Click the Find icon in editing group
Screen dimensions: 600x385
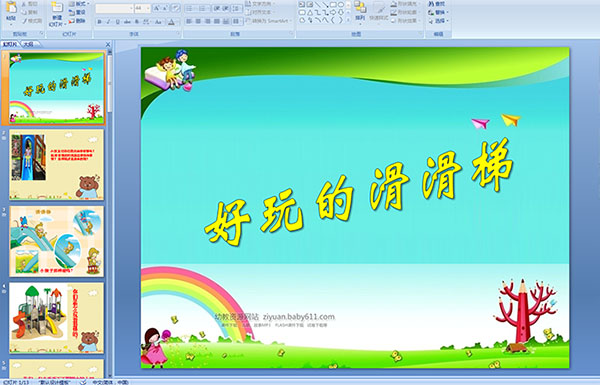pyautogui.click(x=437, y=4)
